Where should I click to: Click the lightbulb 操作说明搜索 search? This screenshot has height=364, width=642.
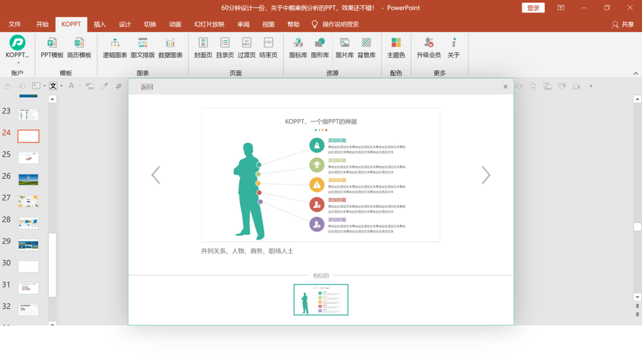[x=335, y=24]
